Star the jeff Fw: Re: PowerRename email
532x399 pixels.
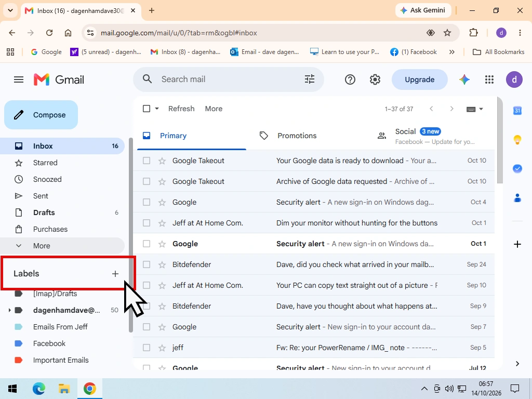tap(162, 348)
